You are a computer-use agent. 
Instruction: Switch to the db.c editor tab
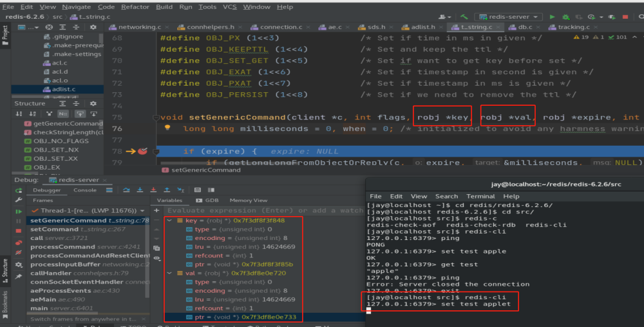tap(525, 28)
